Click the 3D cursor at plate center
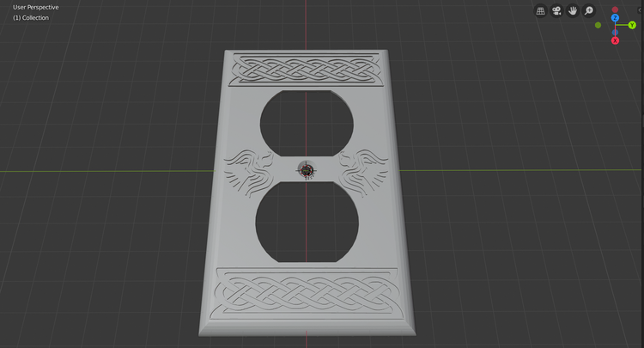The height and width of the screenshot is (348, 644). [x=306, y=169]
